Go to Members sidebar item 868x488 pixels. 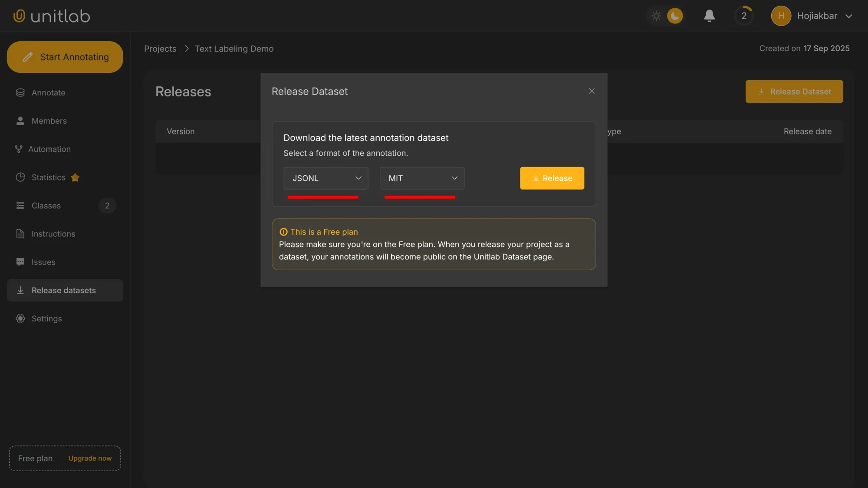click(x=49, y=121)
